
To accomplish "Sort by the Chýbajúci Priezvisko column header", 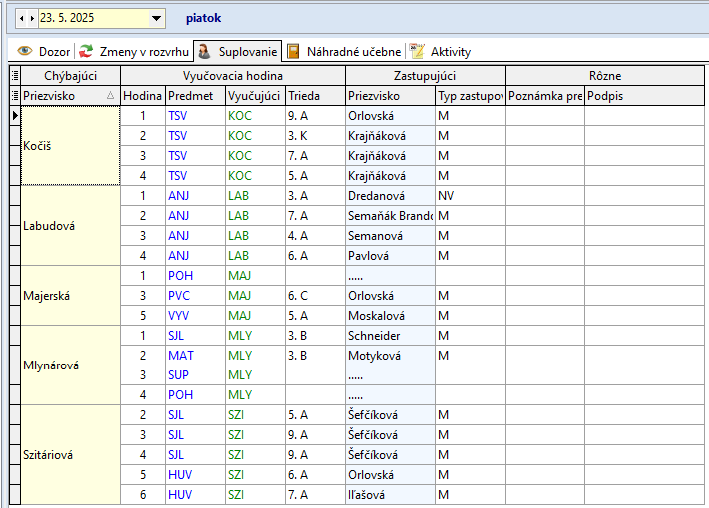I will click(x=71, y=95).
